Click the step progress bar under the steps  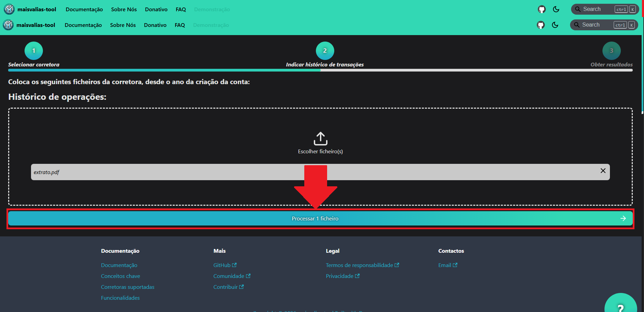(320, 70)
